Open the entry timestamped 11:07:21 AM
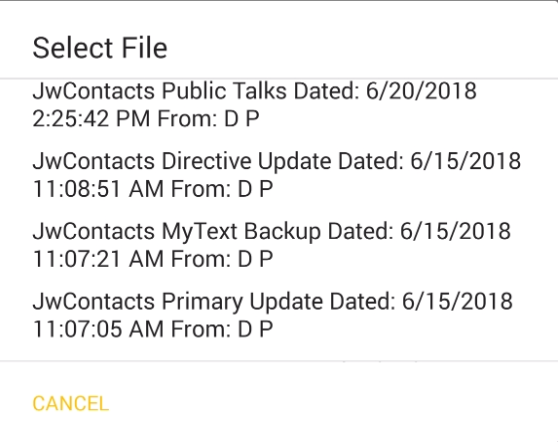 pos(279,244)
